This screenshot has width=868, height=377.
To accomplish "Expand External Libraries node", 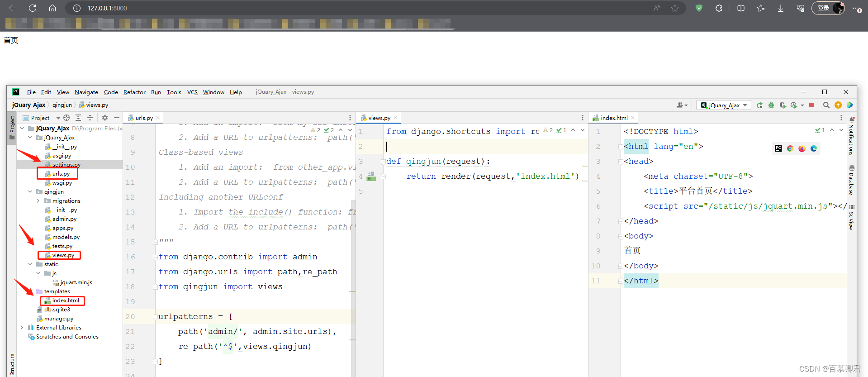I will 22,327.
